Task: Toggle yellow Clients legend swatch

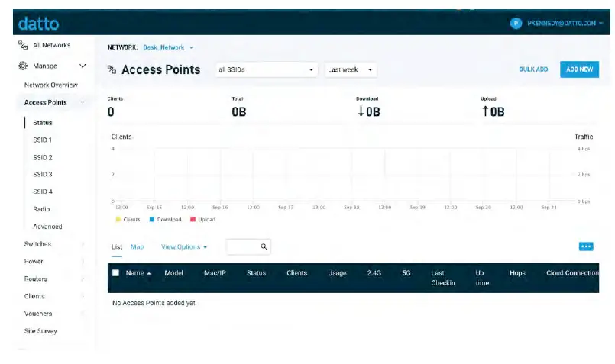Action: point(118,220)
